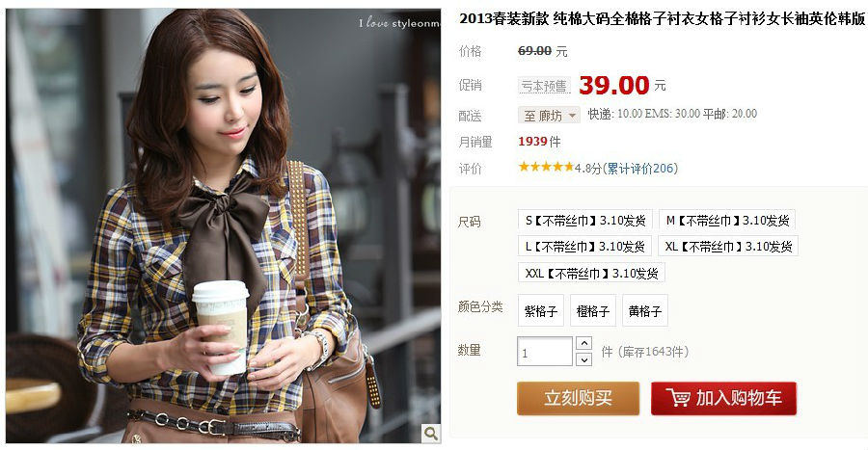This screenshot has width=868, height=450.
Task: Open the 累计评价206 reviews link
Action: (x=639, y=168)
